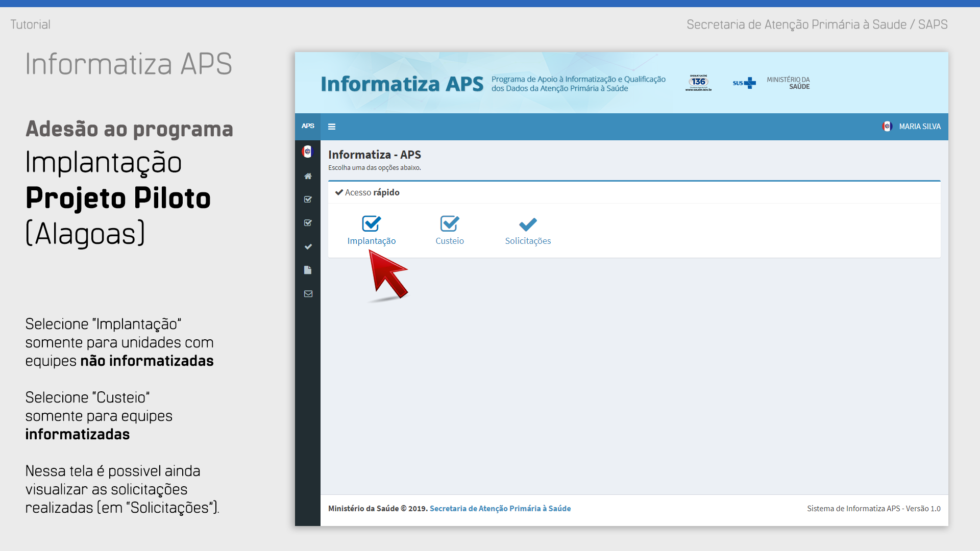Click the user avatar at the top of the sidebar
Viewport: 980px width, 551px height.
[307, 152]
